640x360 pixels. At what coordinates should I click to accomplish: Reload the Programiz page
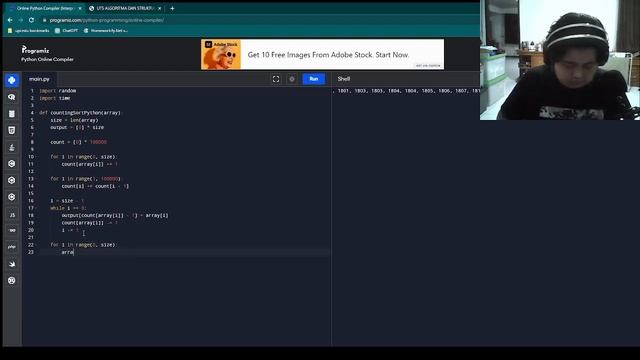[x=31, y=20]
